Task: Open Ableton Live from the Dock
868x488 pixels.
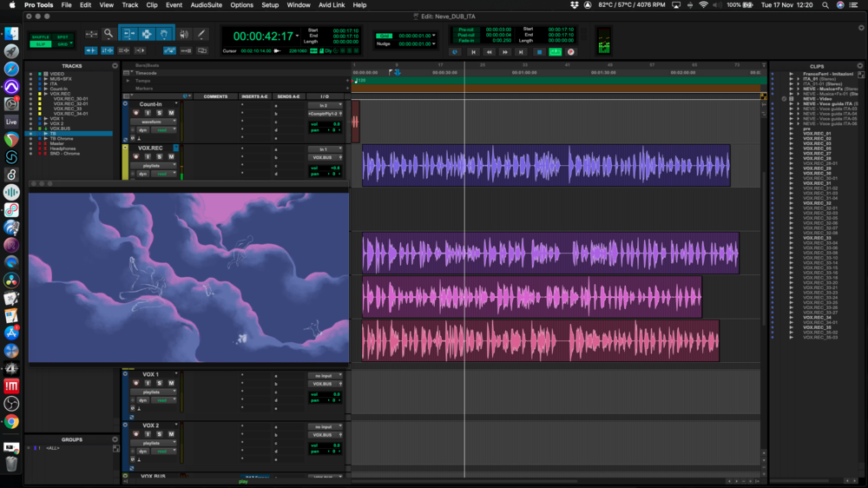Action: coord(11,122)
